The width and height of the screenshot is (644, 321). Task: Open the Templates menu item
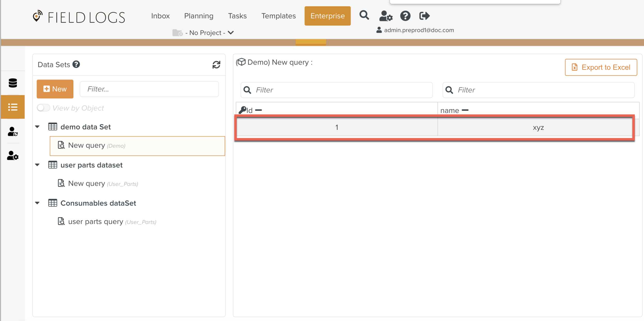click(278, 16)
